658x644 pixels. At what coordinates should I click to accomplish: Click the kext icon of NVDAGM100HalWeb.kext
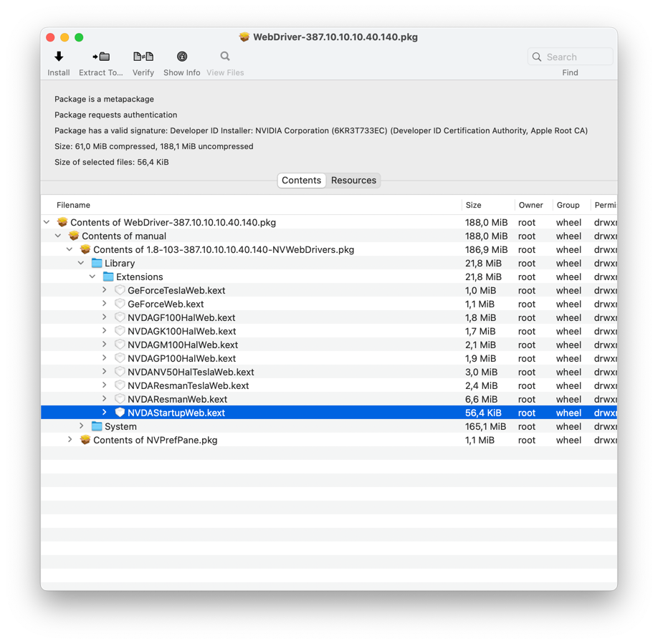point(120,345)
